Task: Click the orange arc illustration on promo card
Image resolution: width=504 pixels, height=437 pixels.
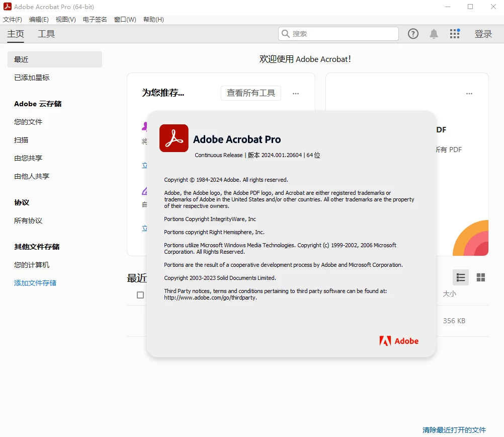Action: pyautogui.click(x=471, y=238)
